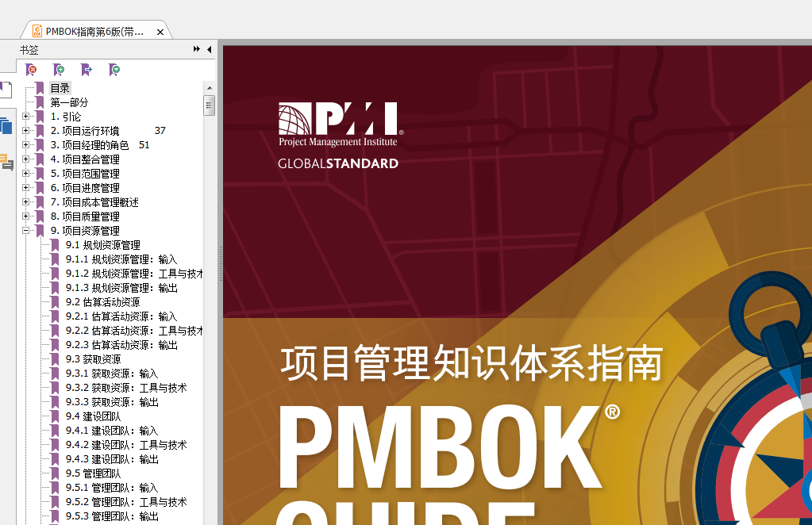Collapse the 书签 panel with the left triangle

(210, 49)
